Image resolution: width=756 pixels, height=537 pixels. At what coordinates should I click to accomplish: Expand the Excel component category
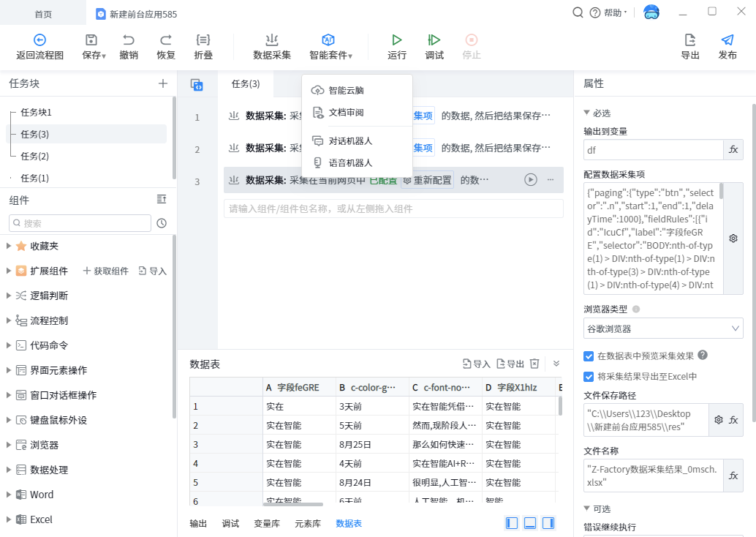(9, 519)
